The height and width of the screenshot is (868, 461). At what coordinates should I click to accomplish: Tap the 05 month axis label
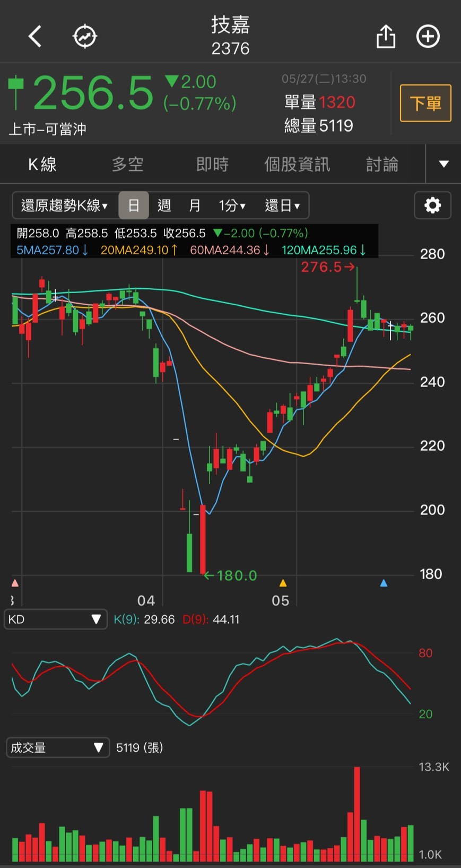(280, 600)
